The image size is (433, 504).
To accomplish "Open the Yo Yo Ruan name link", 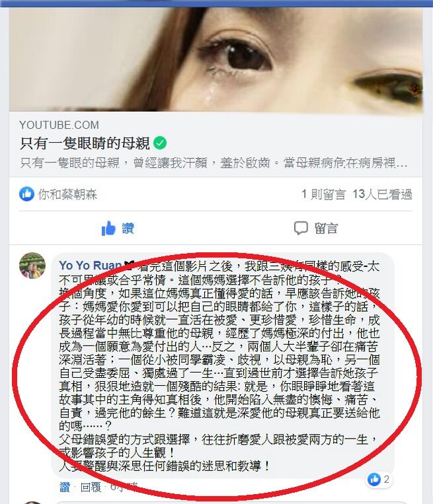I will [91, 266].
